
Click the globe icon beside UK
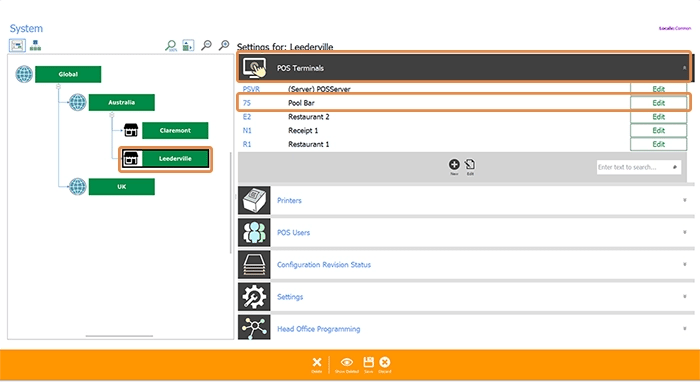[78, 187]
